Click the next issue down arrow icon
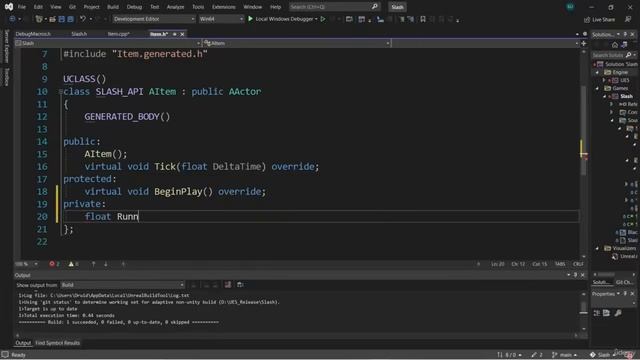 click(106, 264)
